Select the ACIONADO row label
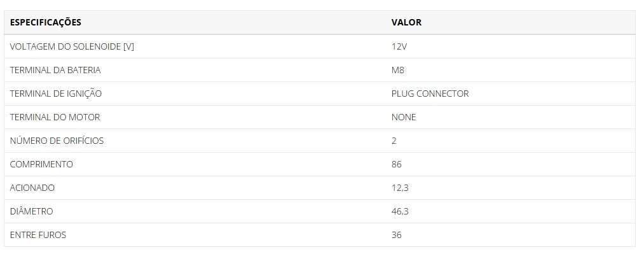This screenshot has width=644, height=259. 32,188
